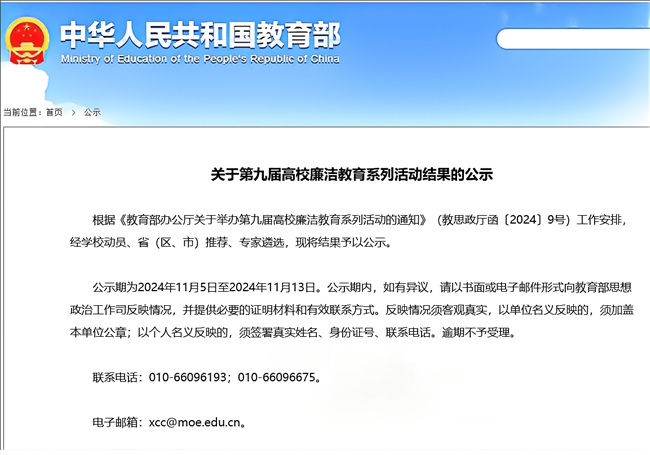Click the line 经学校动员、省（区、市）推荐
The width and height of the screenshot is (650, 455).
[x=231, y=242]
